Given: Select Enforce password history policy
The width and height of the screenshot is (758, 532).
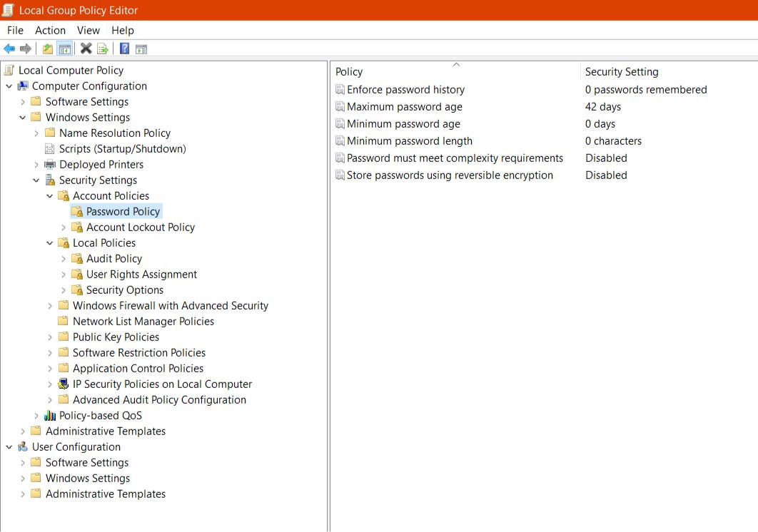Looking at the screenshot, I should (x=405, y=90).
